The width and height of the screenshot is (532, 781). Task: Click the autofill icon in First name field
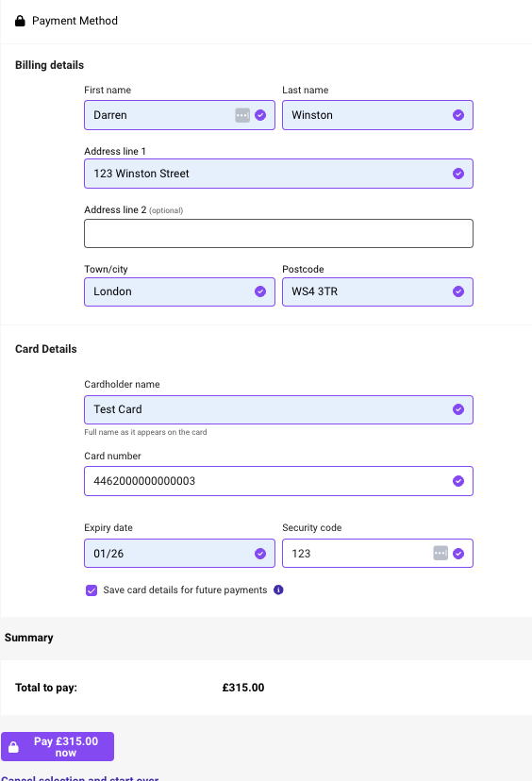[x=242, y=115]
